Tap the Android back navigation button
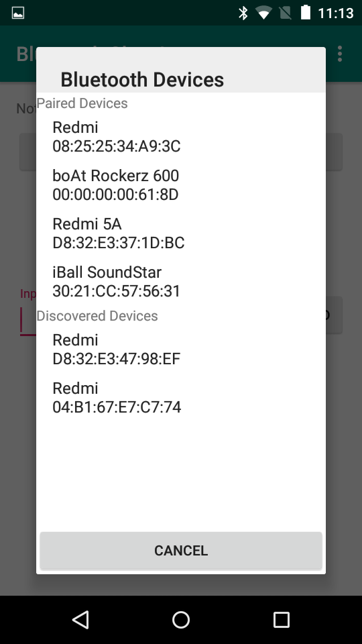The width and height of the screenshot is (362, 644). pyautogui.click(x=80, y=619)
